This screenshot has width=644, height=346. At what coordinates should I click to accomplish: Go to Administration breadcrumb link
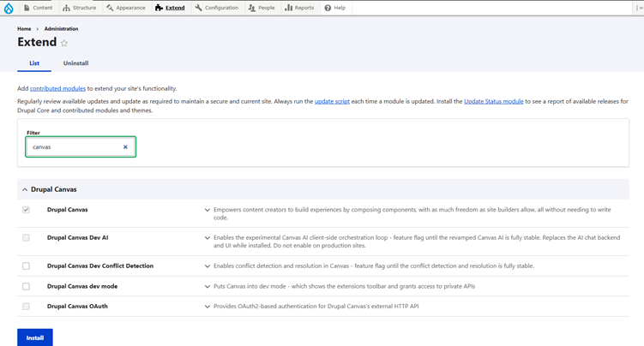click(x=61, y=29)
